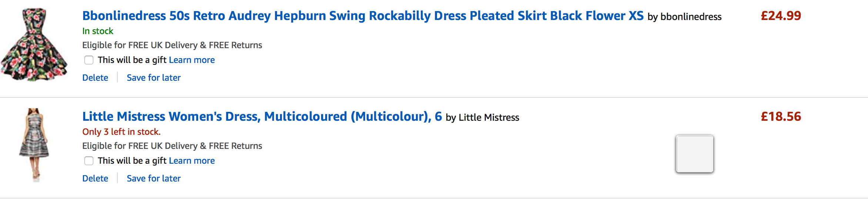Click the green 'In stock' status
Screen dimensions: 868x200
(x=98, y=31)
